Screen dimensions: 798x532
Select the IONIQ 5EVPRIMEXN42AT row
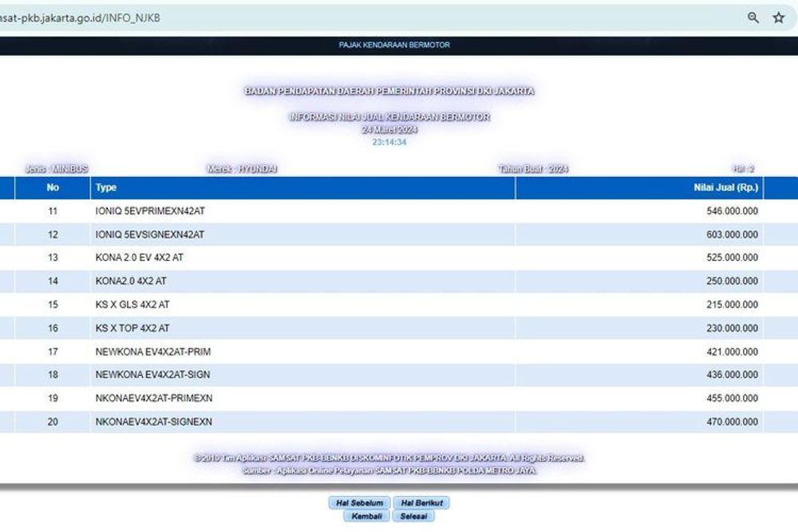(149, 211)
